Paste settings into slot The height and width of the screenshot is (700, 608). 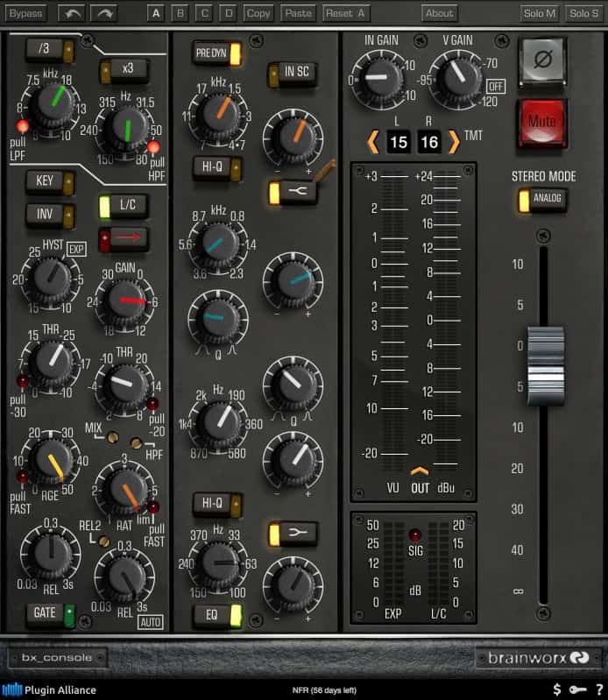pos(298,13)
